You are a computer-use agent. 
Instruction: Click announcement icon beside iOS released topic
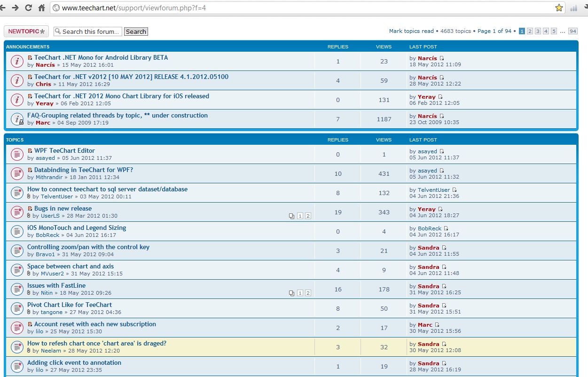(x=17, y=100)
